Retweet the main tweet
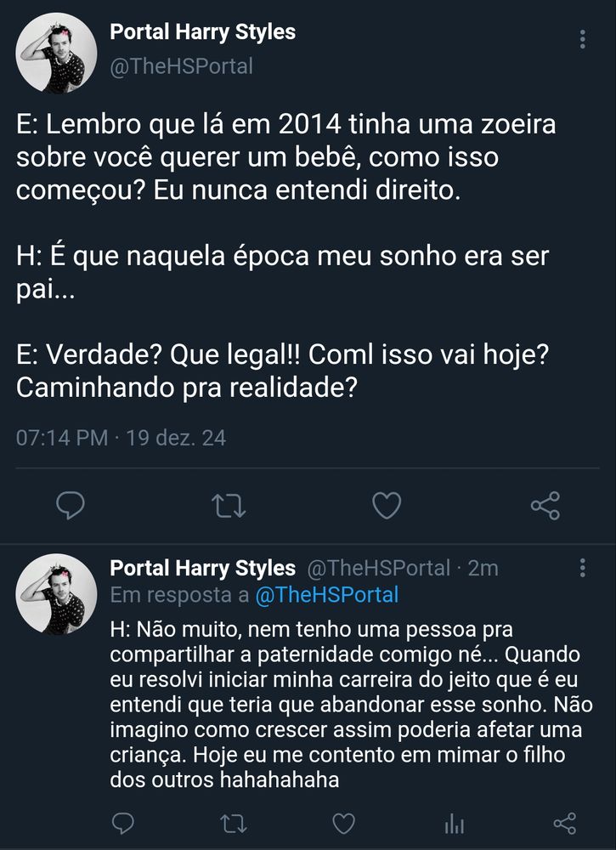The height and width of the screenshot is (850, 616). click(229, 507)
